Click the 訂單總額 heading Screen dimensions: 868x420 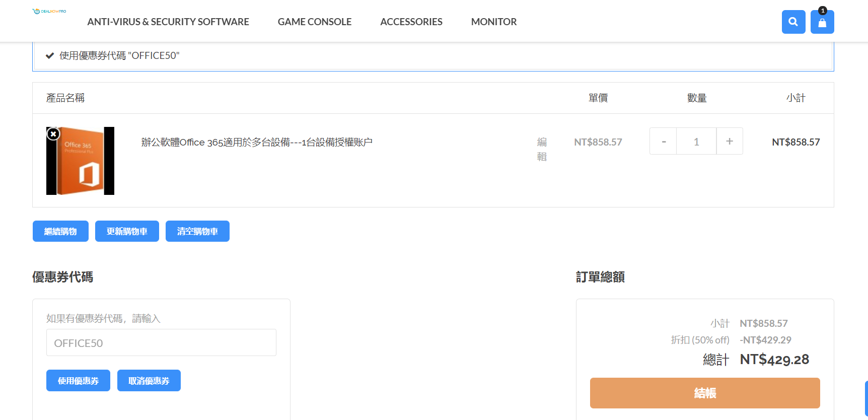tap(600, 277)
